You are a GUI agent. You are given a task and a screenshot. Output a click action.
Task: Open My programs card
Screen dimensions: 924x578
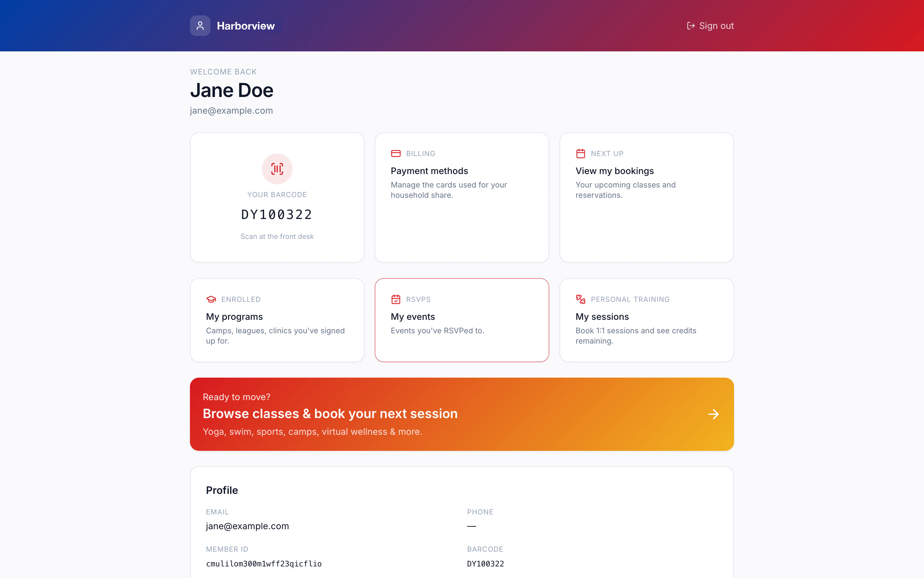(x=277, y=320)
